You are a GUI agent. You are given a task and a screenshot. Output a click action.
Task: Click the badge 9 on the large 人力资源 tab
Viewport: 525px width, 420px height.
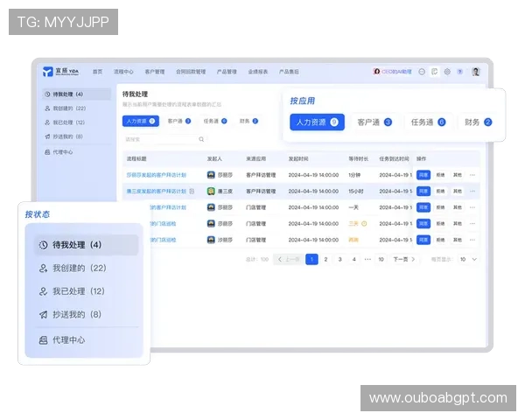(334, 122)
